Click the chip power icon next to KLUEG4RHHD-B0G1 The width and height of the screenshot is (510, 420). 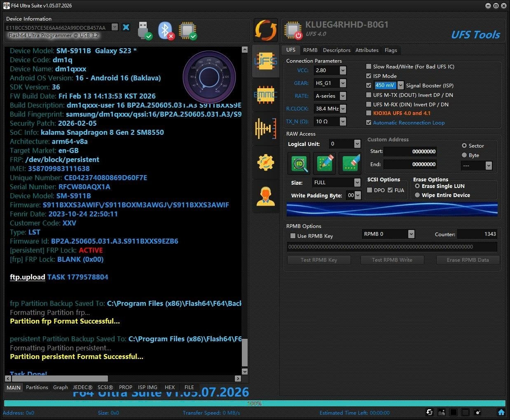tap(293, 30)
